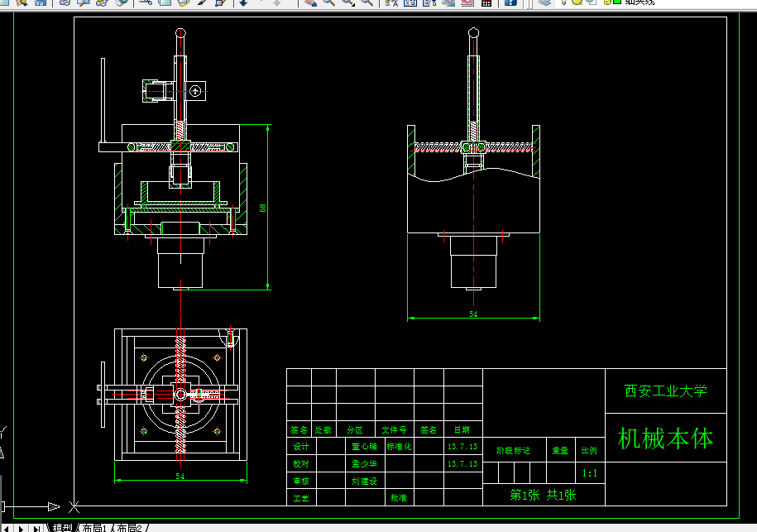Click the Paste clipboard icon
Screen dimensions: 757x532
coord(184,2)
